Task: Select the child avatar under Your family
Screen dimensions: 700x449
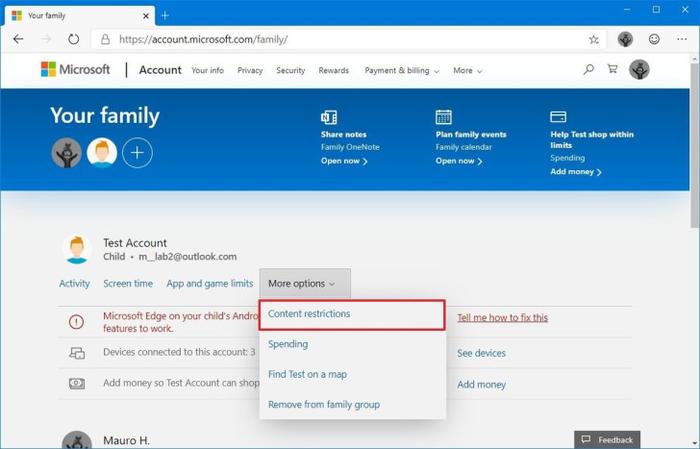Action: pyautogui.click(x=102, y=153)
